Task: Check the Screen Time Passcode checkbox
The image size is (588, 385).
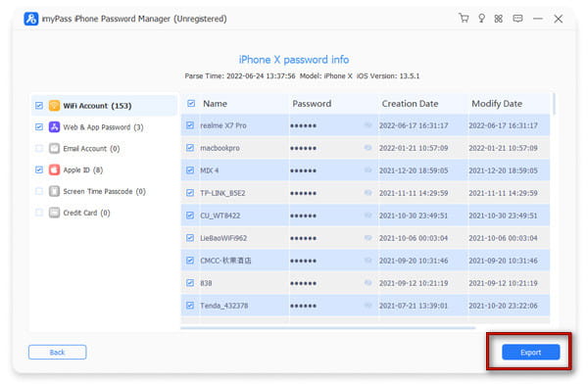Action: click(39, 191)
